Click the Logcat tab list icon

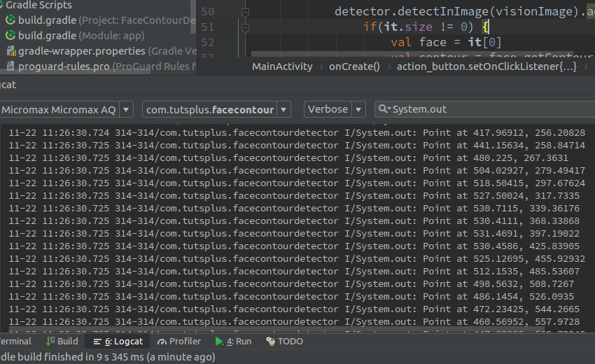[x=97, y=342]
